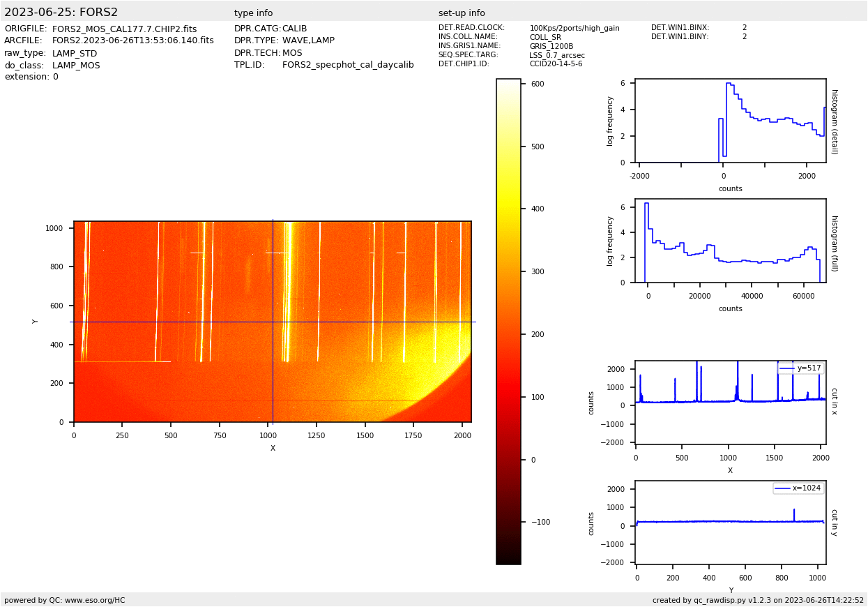
Task: Open the histogram (full) plot
Action: point(730,241)
